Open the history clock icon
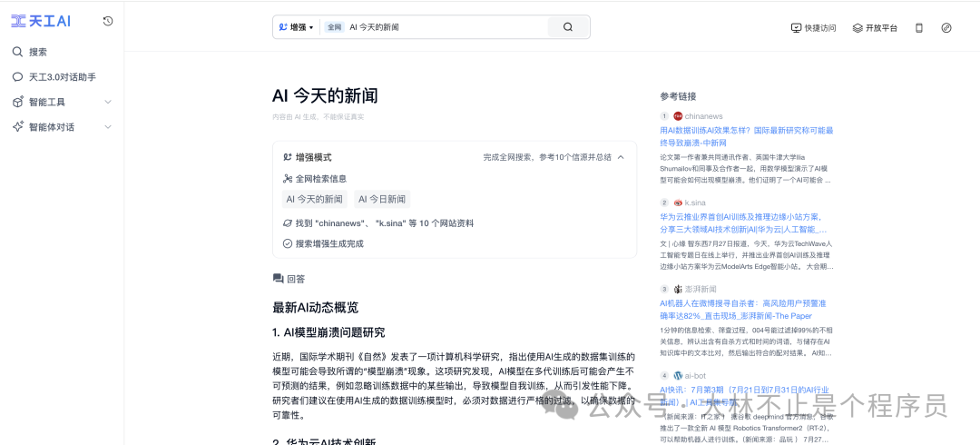980x445 pixels. click(x=108, y=21)
